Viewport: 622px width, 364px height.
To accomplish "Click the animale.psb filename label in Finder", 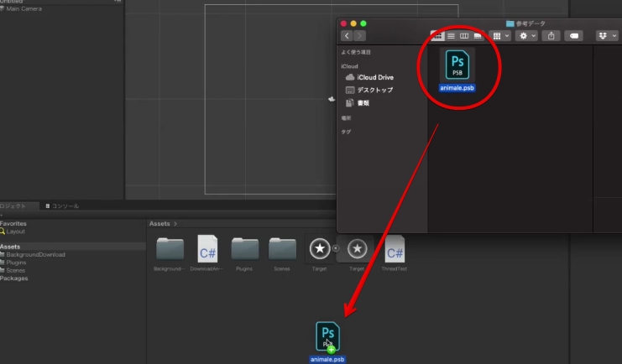I will (x=457, y=88).
